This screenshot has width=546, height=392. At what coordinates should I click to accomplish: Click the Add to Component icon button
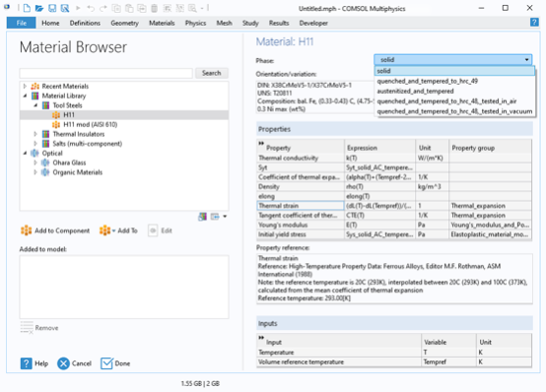(x=26, y=230)
